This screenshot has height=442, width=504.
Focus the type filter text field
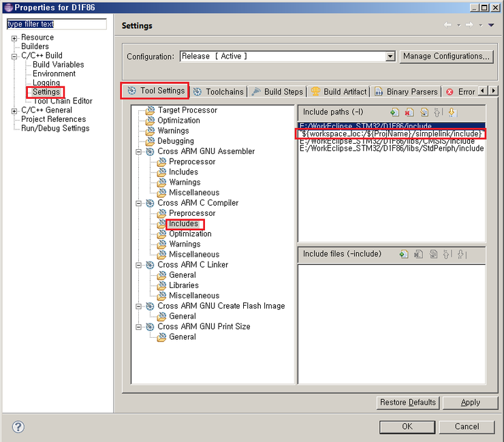[57, 24]
